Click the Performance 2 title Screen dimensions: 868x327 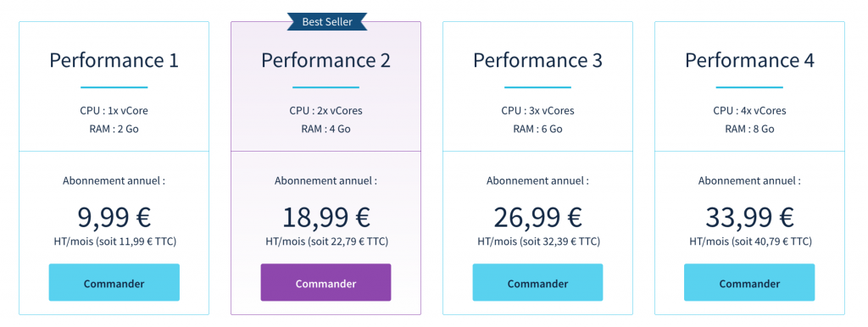point(325,60)
